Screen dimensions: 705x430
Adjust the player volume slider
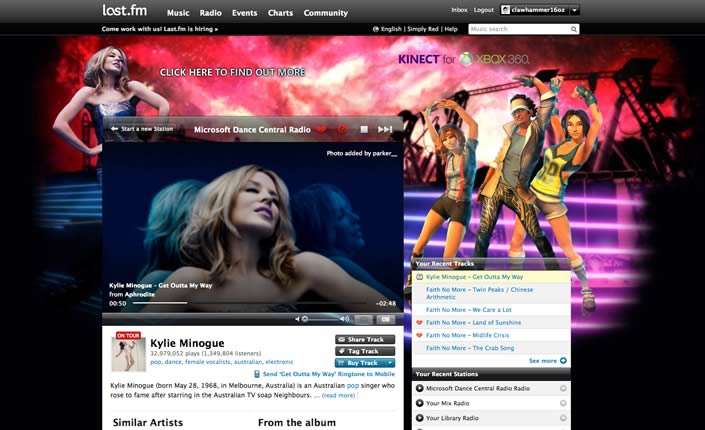pos(322,319)
